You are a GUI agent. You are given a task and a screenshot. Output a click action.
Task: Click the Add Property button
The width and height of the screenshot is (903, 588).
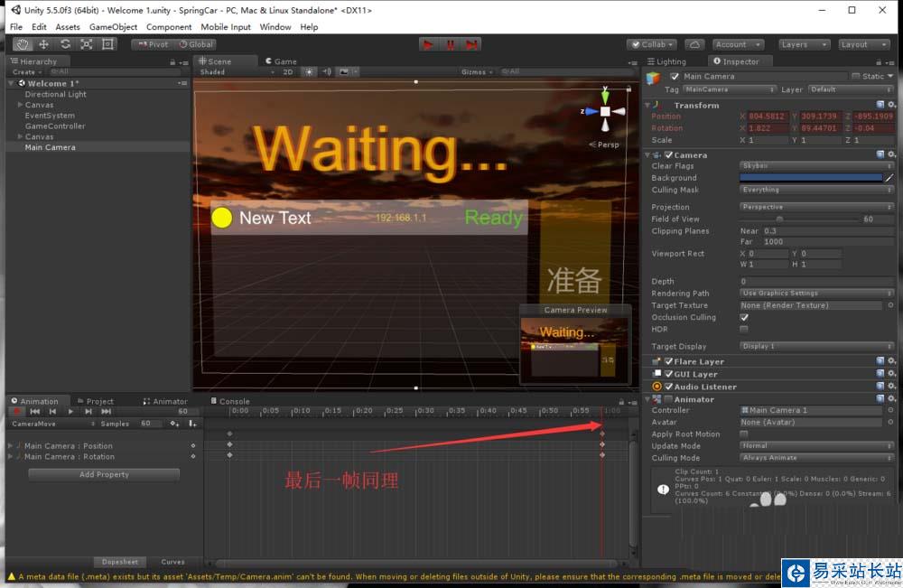coord(104,474)
